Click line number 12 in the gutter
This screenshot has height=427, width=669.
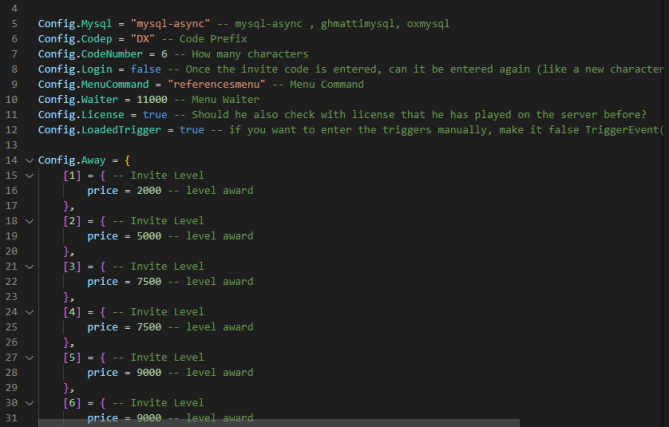12,130
